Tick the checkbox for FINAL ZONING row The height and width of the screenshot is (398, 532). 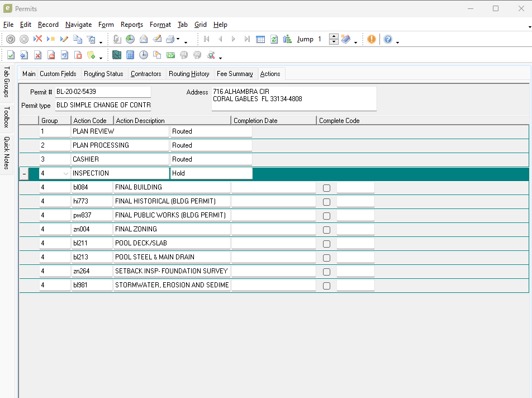coord(327,230)
